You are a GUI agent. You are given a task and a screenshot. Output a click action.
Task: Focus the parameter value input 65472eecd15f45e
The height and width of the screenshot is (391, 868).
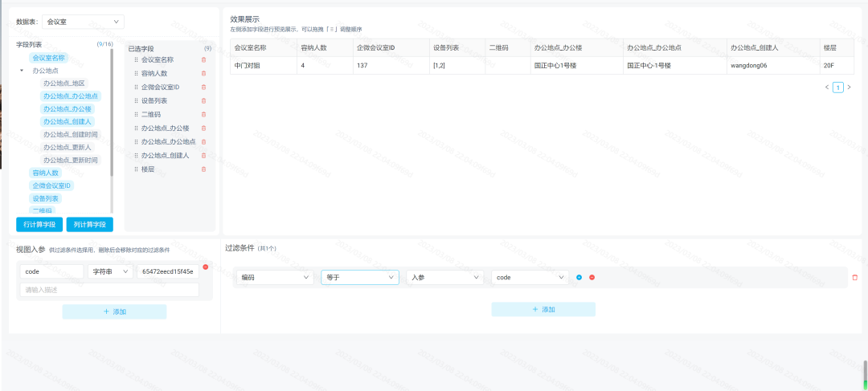[168, 271]
